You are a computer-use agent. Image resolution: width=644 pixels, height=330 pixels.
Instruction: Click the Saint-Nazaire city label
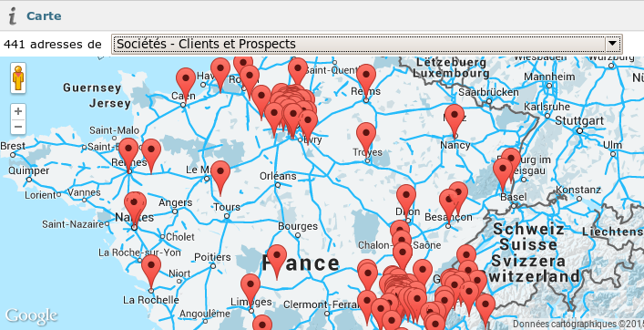(73, 224)
